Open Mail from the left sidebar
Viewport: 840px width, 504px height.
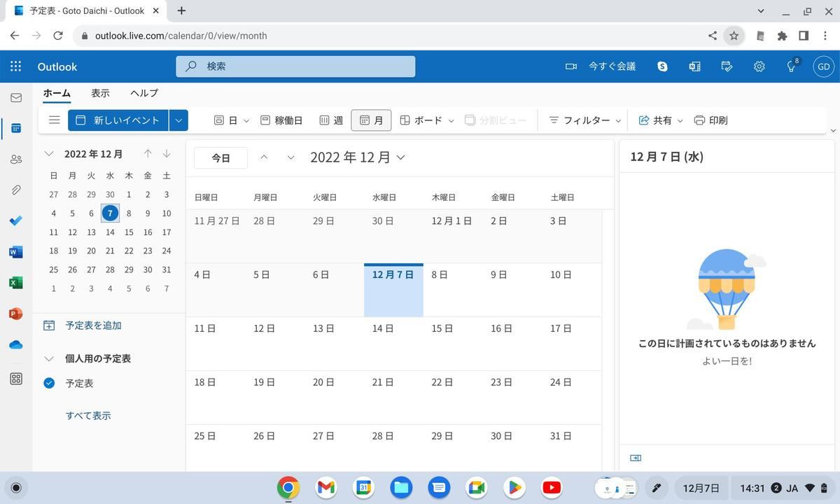point(15,98)
